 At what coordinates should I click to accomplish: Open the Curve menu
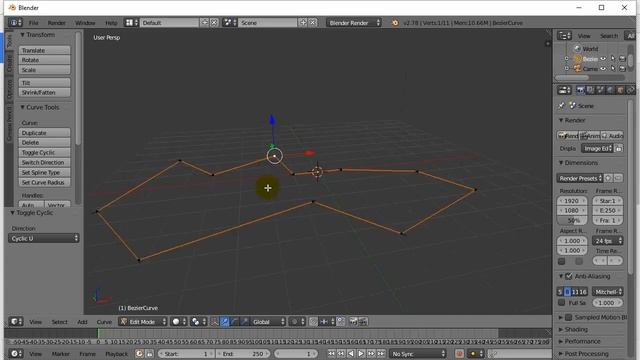pos(104,322)
